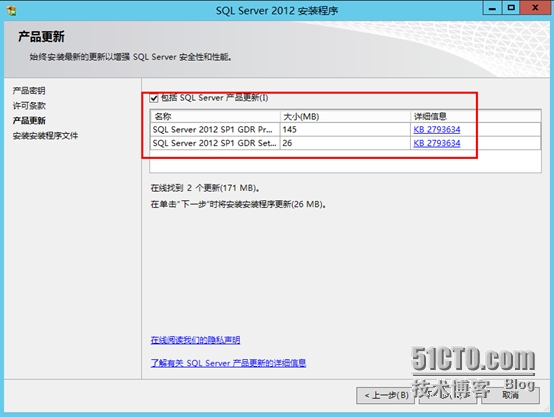Click the size value 26 in the table

287,143
